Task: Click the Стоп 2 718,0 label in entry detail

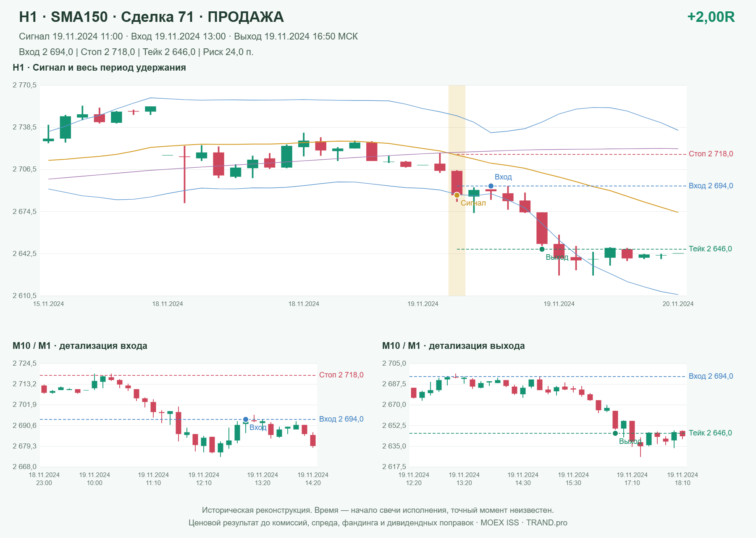Action: pyautogui.click(x=341, y=375)
